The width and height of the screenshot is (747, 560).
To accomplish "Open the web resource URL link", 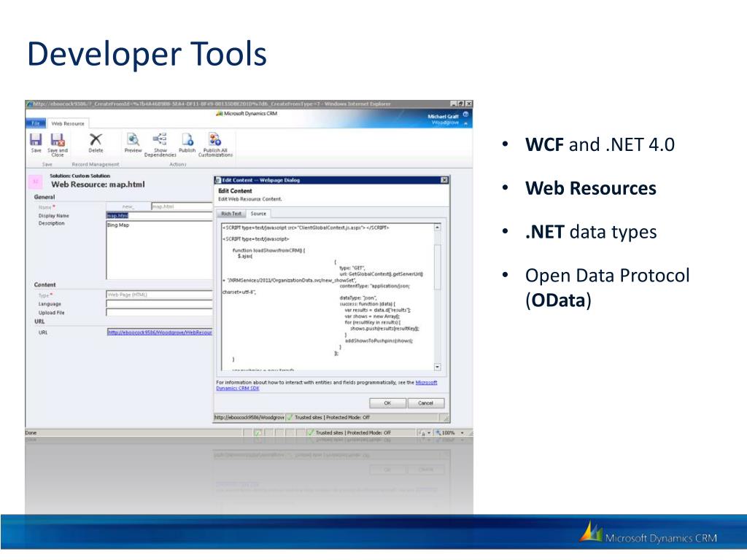I will [x=160, y=332].
